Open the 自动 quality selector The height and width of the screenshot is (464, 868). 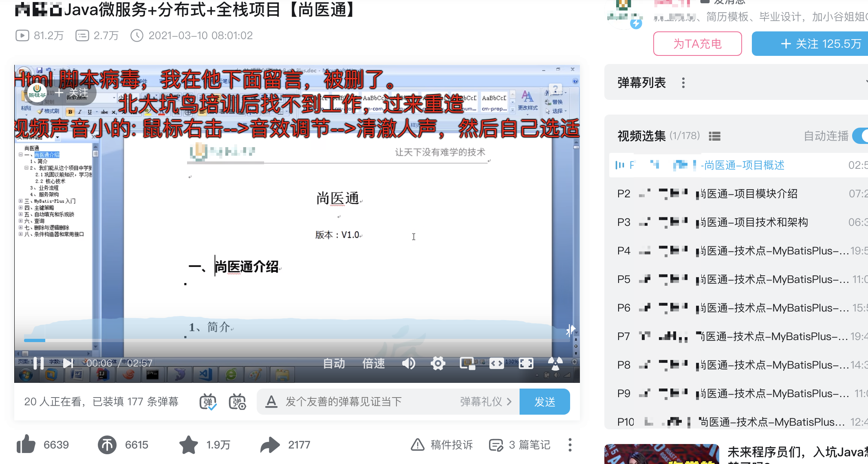(x=334, y=363)
